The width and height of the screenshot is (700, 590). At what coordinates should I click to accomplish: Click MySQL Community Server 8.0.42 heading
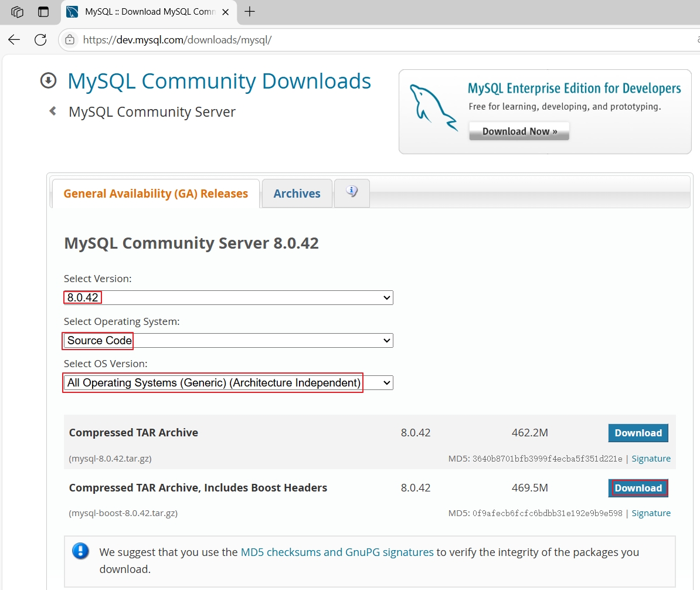192,243
